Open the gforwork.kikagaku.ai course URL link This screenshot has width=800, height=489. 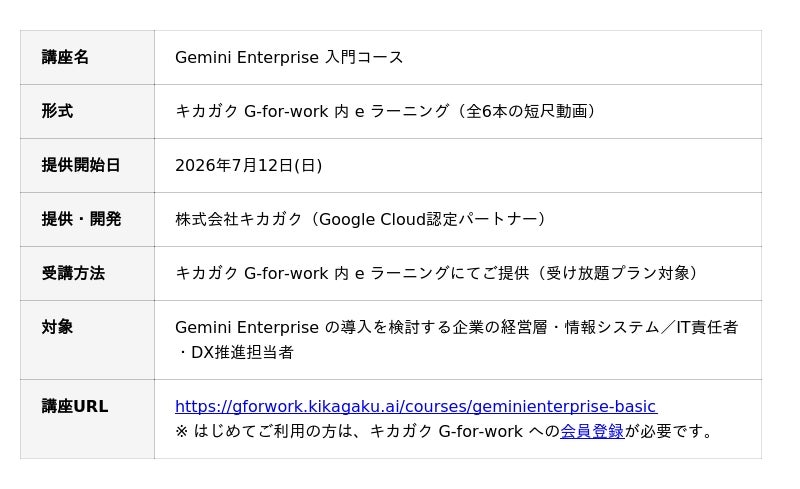tap(416, 406)
